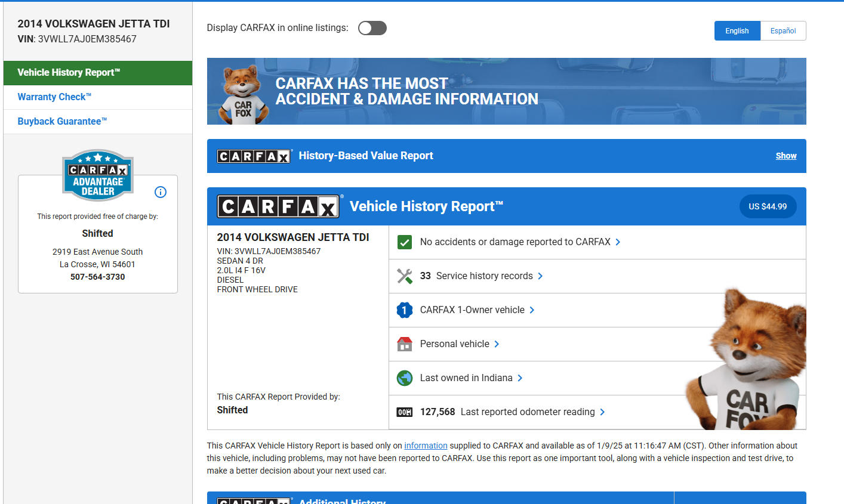Click the 33 service records count
Screen dimensions: 844x504
tap(426, 276)
